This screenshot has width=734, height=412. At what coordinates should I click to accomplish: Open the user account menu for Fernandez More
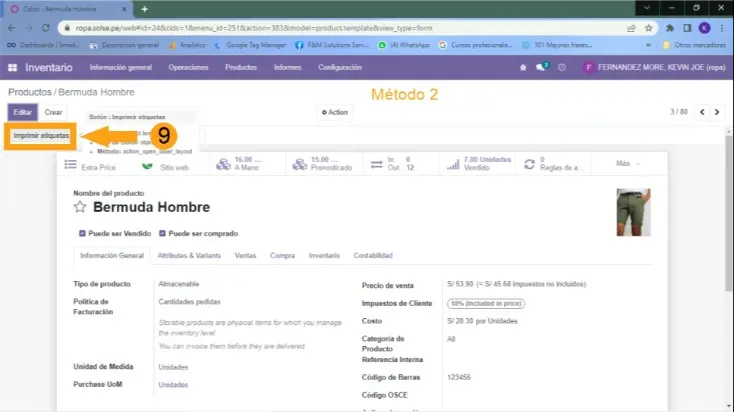coord(651,67)
